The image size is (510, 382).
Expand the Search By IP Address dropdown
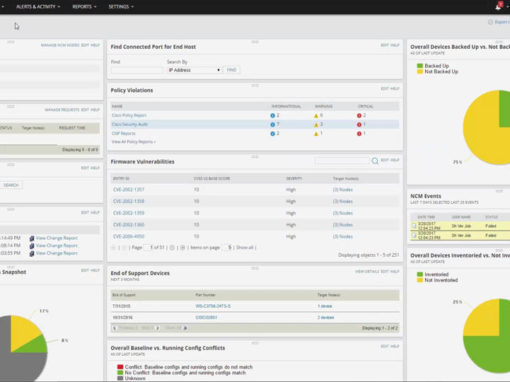pos(194,70)
